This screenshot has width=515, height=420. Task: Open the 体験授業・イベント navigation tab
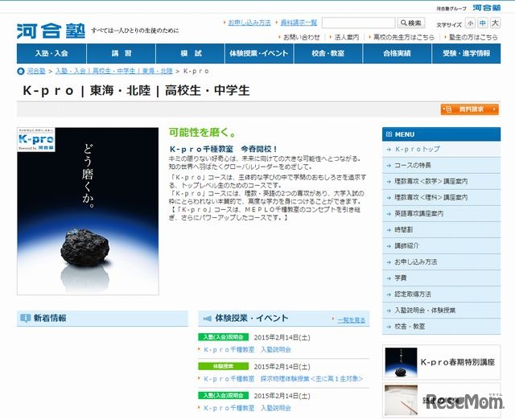click(259, 54)
